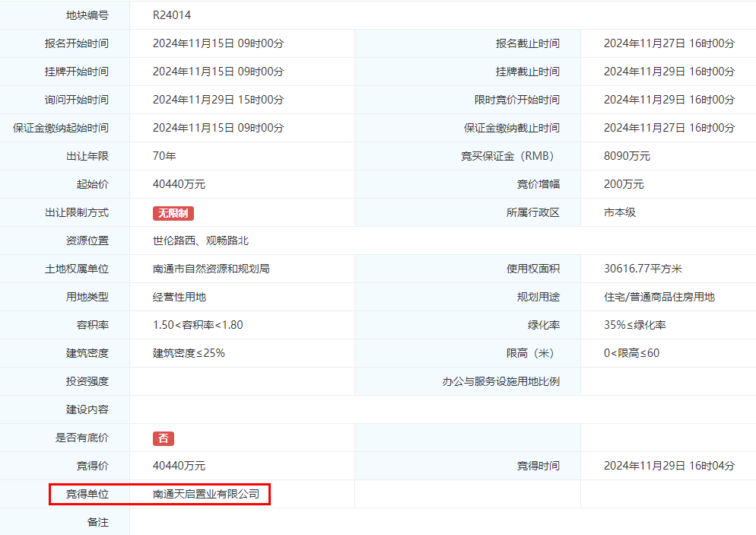Screen dimensions: 756x535
Task: Click the 地块编号 label
Action: tap(87, 15)
